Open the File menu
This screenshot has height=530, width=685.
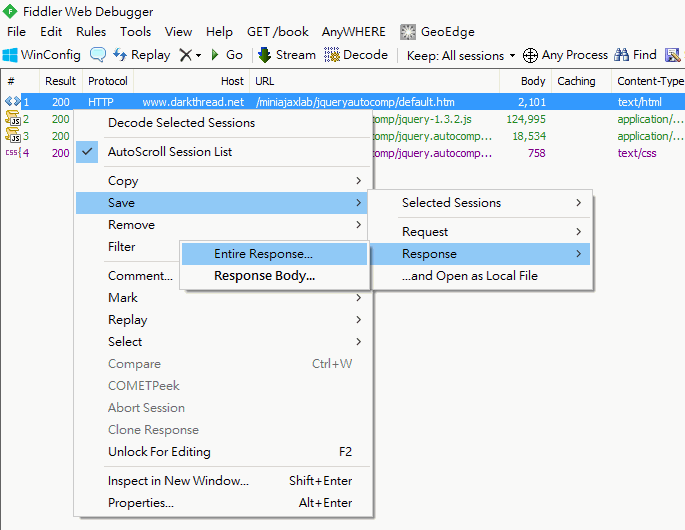(x=16, y=32)
